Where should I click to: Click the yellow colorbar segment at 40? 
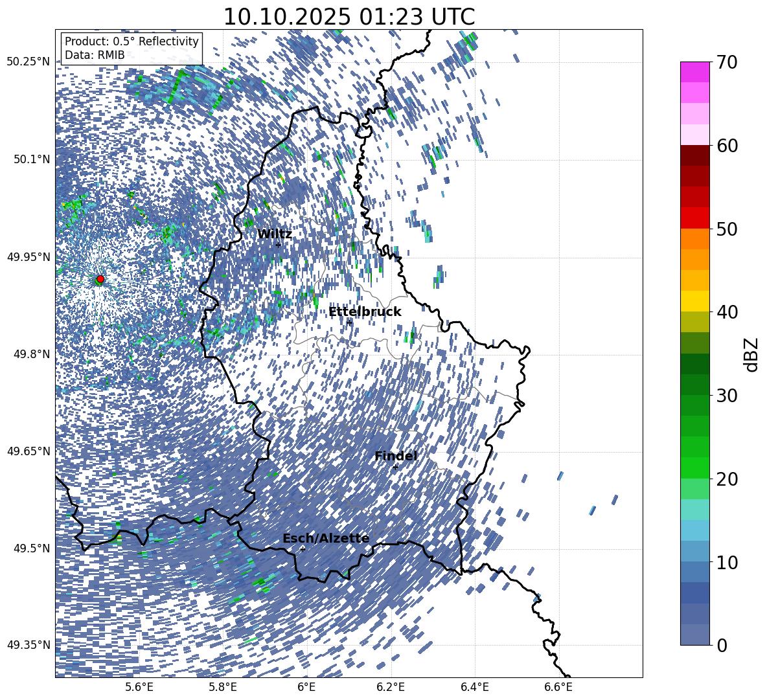tap(695, 301)
